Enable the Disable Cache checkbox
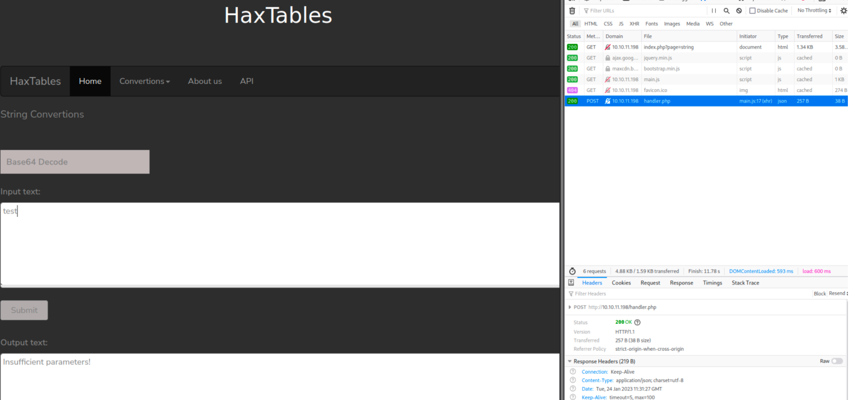The image size is (868, 400). coord(753,10)
